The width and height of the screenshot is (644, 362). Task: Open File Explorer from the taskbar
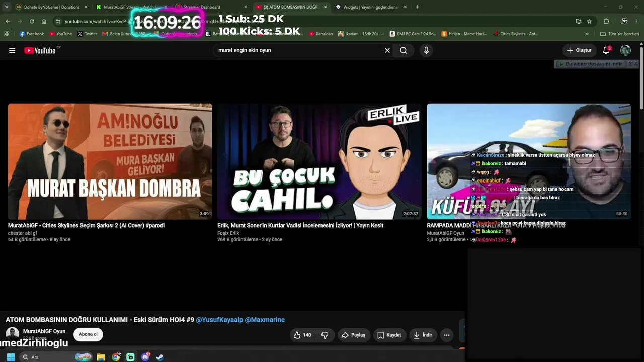coord(101,357)
